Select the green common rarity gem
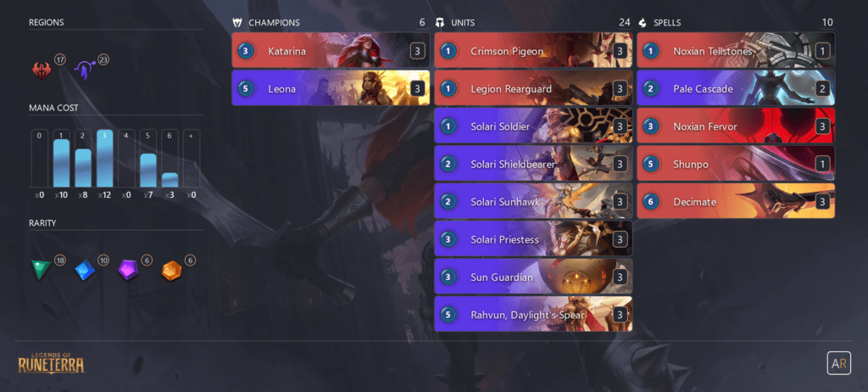 point(41,270)
